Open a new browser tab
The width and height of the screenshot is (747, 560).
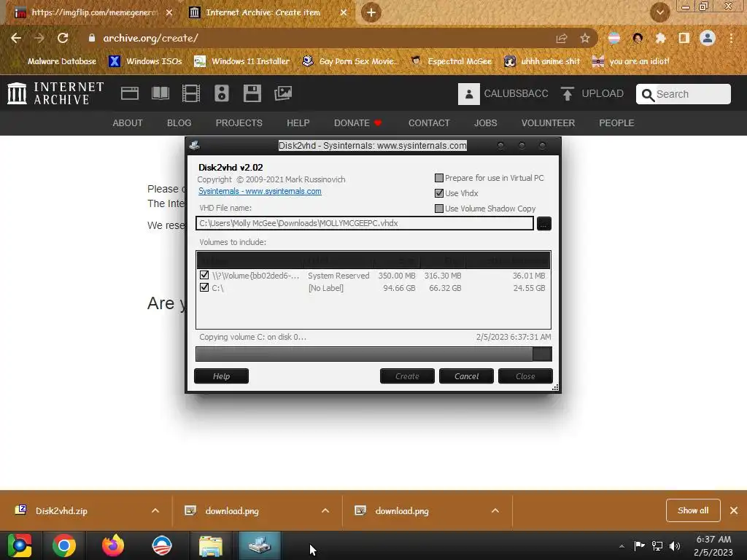(371, 12)
